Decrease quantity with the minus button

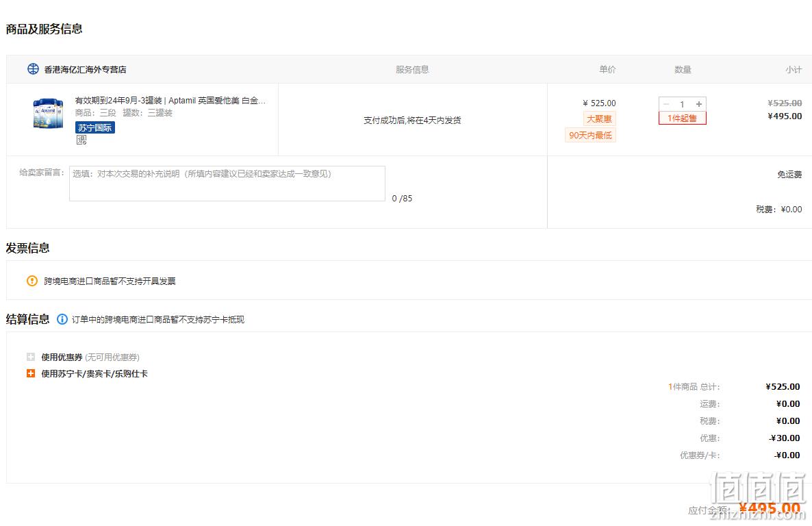click(666, 104)
